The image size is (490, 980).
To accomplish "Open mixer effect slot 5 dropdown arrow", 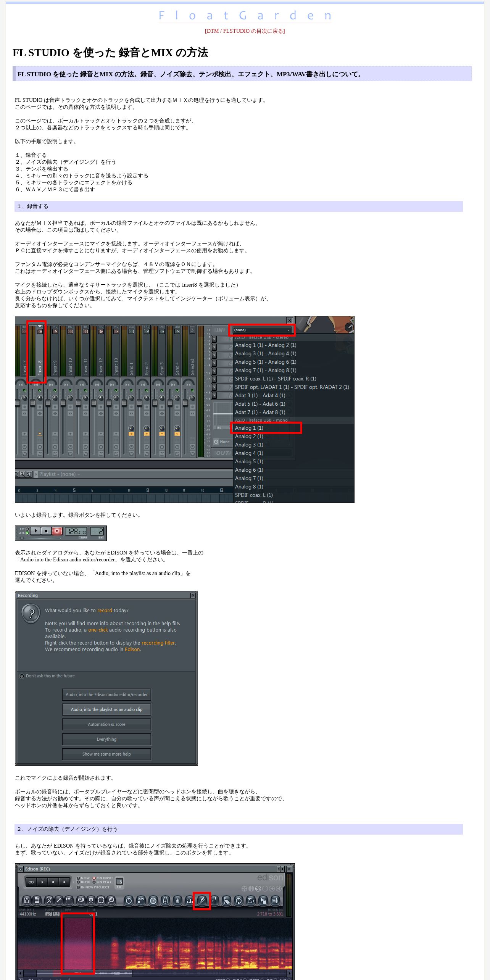I will click(x=214, y=371).
